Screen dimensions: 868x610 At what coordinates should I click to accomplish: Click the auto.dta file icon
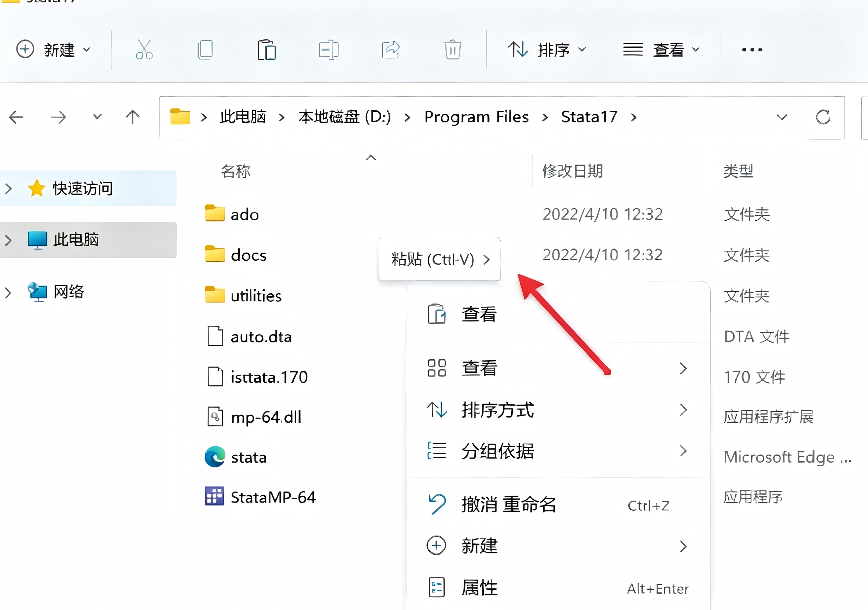(x=215, y=336)
